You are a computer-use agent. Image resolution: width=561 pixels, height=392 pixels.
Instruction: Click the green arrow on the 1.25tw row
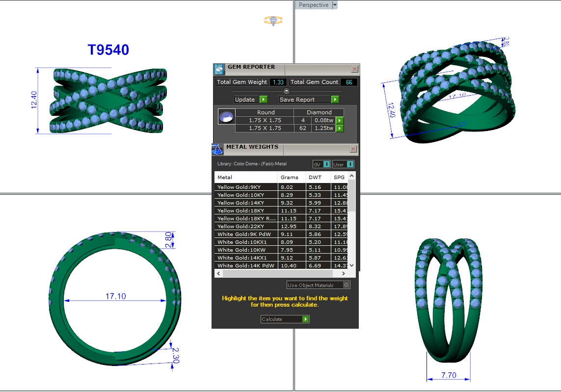pos(340,129)
